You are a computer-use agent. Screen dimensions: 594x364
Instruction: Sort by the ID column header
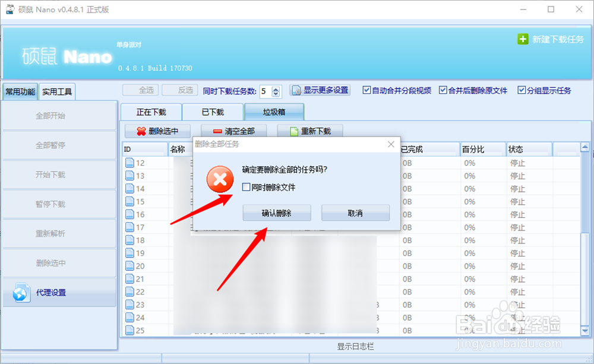click(x=145, y=149)
